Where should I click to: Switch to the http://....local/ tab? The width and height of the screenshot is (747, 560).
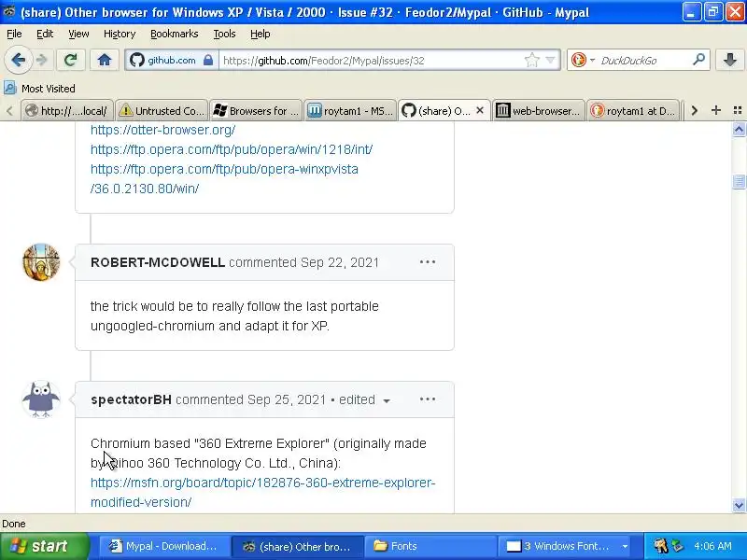pyautogui.click(x=67, y=111)
